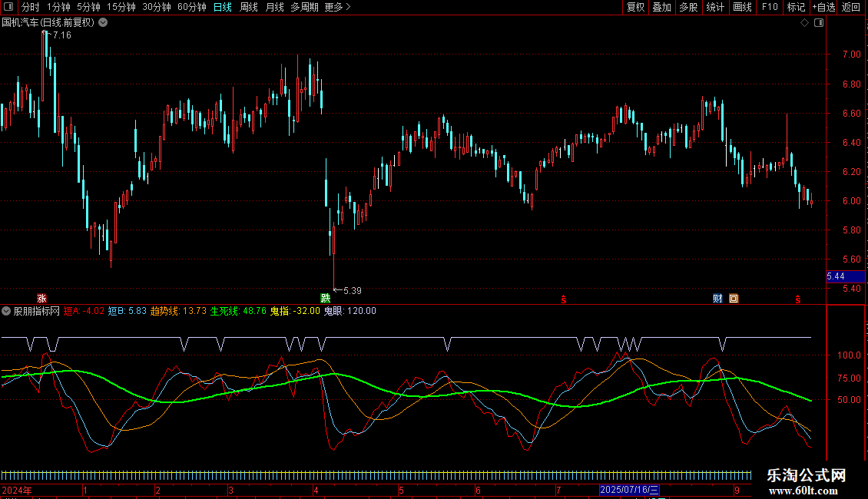Click the red $ marker near June
Image resolution: width=868 pixels, height=499 pixels.
coord(564,299)
